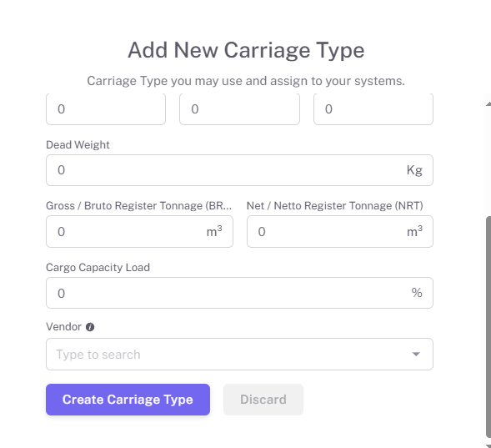The width and height of the screenshot is (491, 448).
Task: Click the middle top-row numeric field
Action: point(239,109)
